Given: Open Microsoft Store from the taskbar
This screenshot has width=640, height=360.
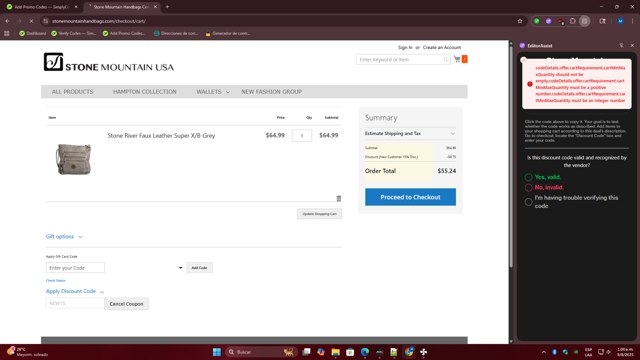Looking at the screenshot, I should click(350, 352).
